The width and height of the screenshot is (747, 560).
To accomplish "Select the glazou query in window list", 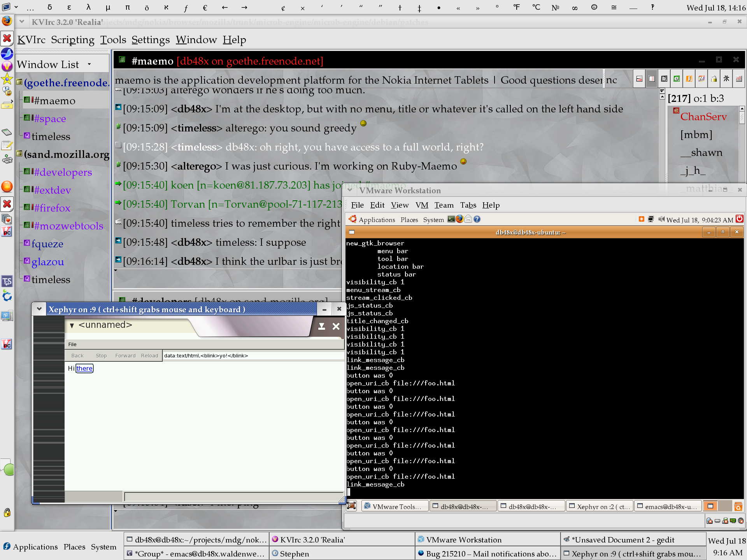I will 47,262.
